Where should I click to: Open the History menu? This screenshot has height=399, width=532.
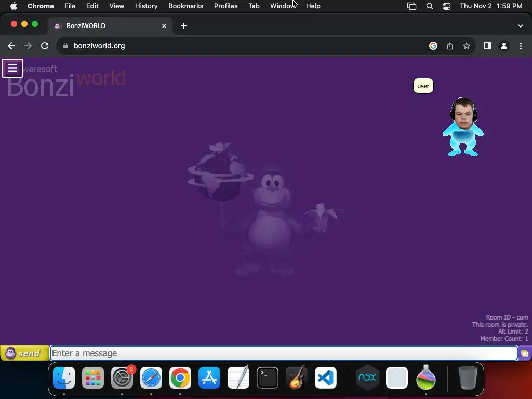(x=146, y=6)
